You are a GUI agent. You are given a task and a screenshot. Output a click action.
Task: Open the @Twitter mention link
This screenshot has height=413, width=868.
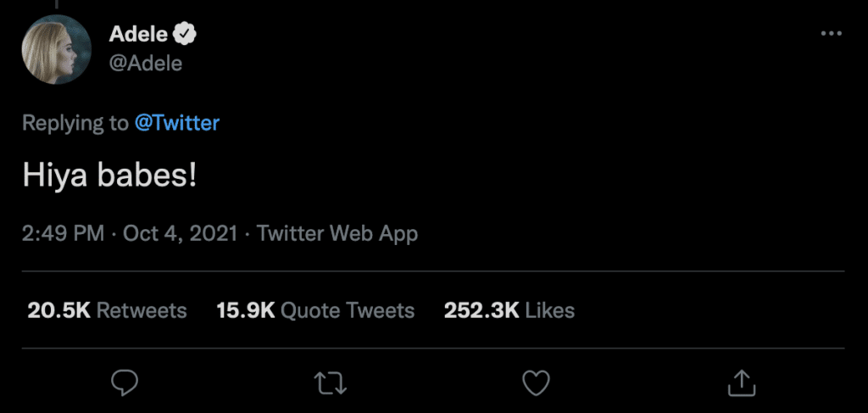tap(177, 123)
